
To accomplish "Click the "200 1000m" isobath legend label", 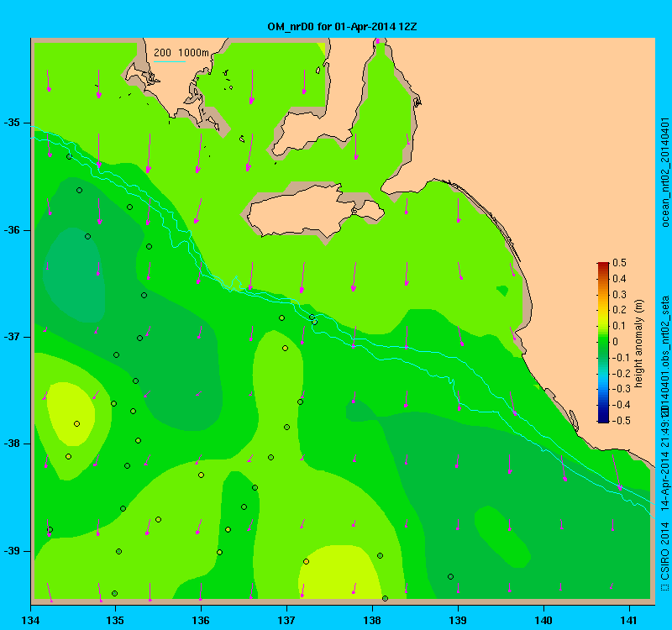I will click(181, 53).
